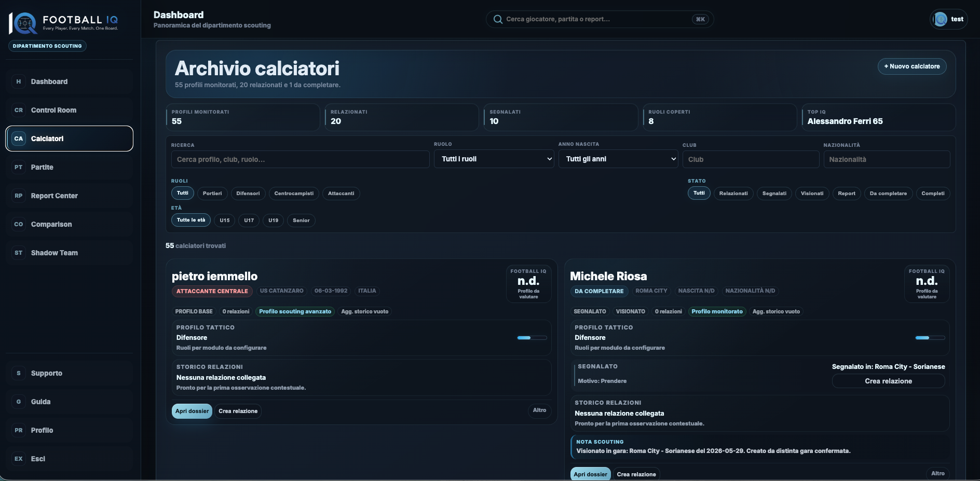
Task: Open Report Center section
Action: click(x=70, y=196)
